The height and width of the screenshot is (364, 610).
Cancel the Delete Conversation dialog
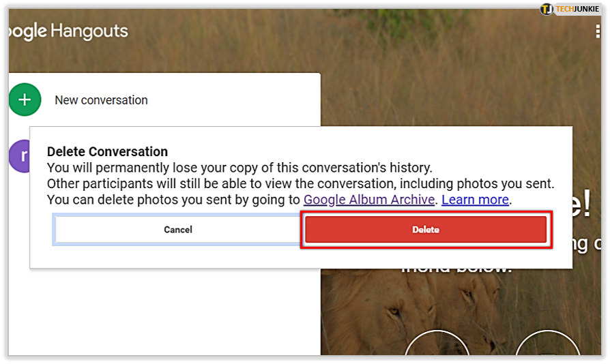click(178, 230)
